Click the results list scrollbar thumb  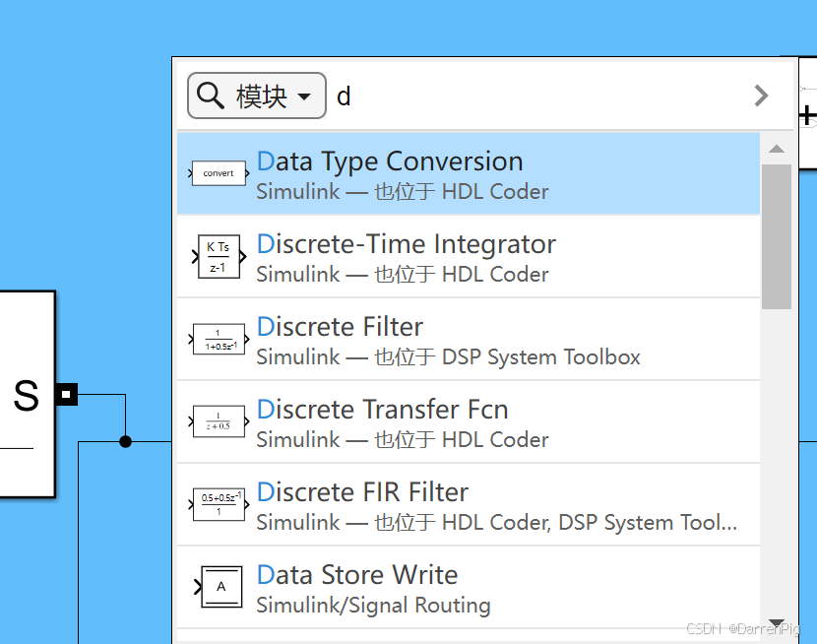click(777, 236)
